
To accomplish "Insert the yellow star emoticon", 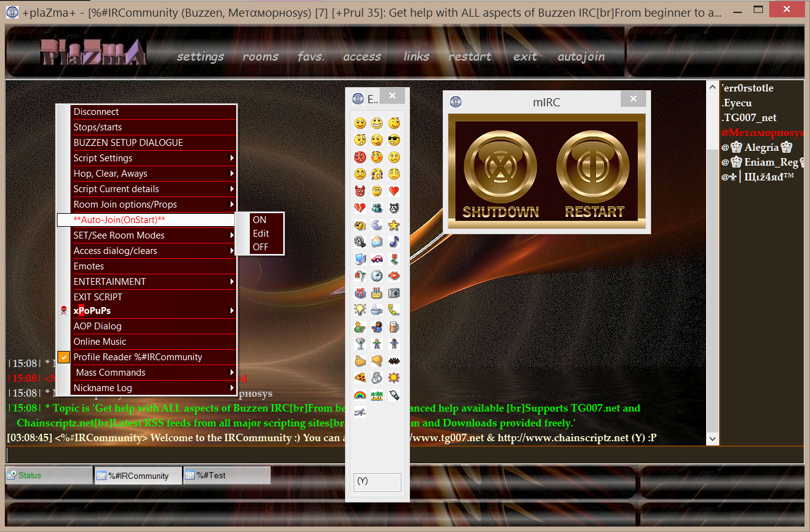I will 394,225.
